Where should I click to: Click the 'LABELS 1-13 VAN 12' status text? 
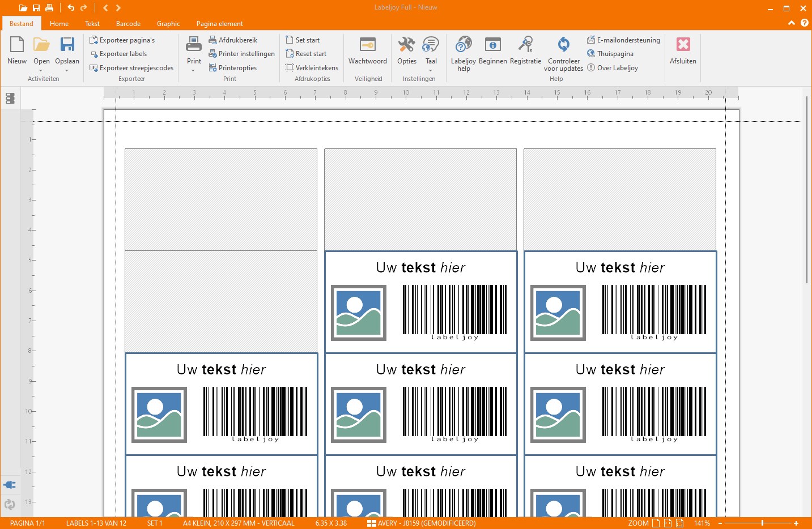point(96,523)
